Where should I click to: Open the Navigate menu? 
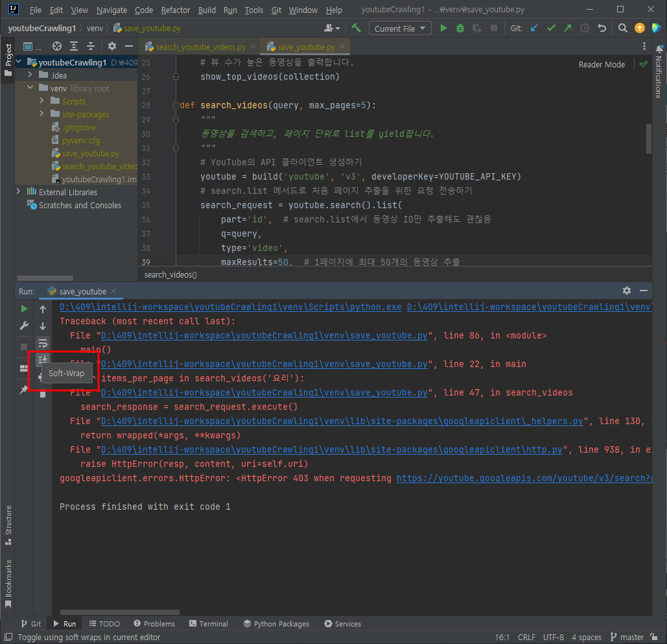111,10
